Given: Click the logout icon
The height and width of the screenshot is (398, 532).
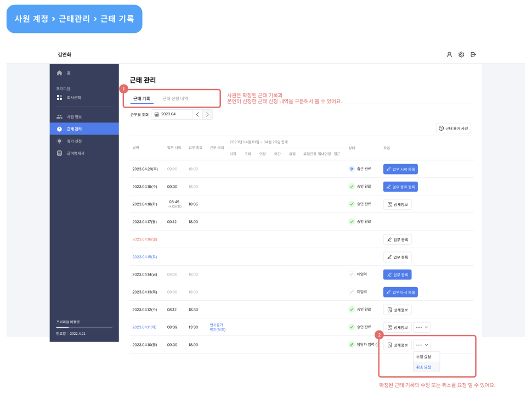Looking at the screenshot, I should click(x=473, y=54).
